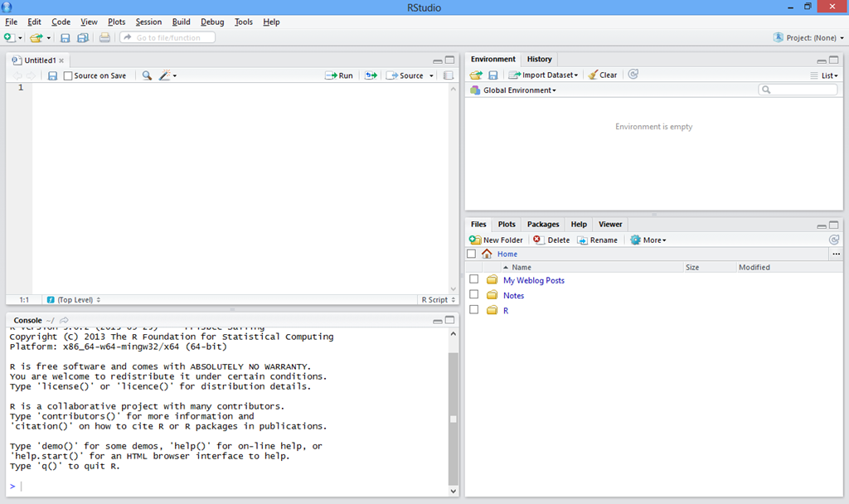This screenshot has width=849, height=504.
Task: Click the Re-run previous code icon
Action: 371,75
